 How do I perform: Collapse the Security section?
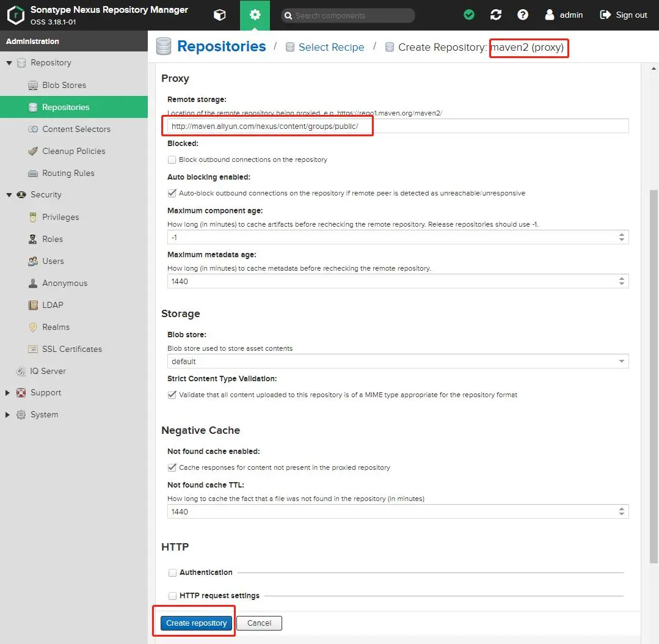point(9,194)
